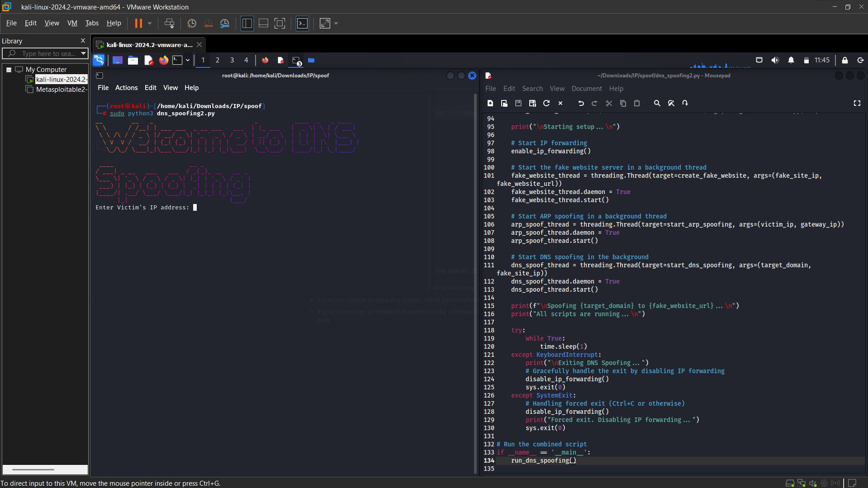This screenshot has width=868, height=488.
Task: Click the show desktop icon in Kali panel
Action: coord(118,60)
